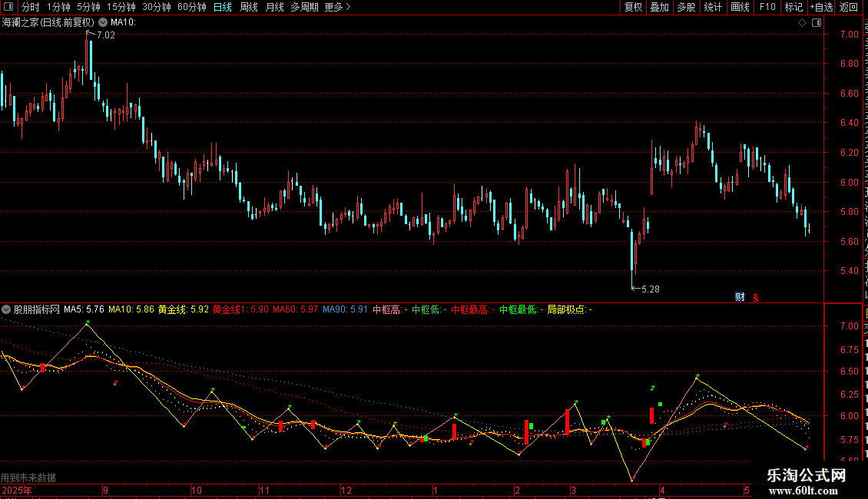This screenshot has width=868, height=499.
Task: Click the MA90: 5.91 indicator label
Action: (x=345, y=309)
